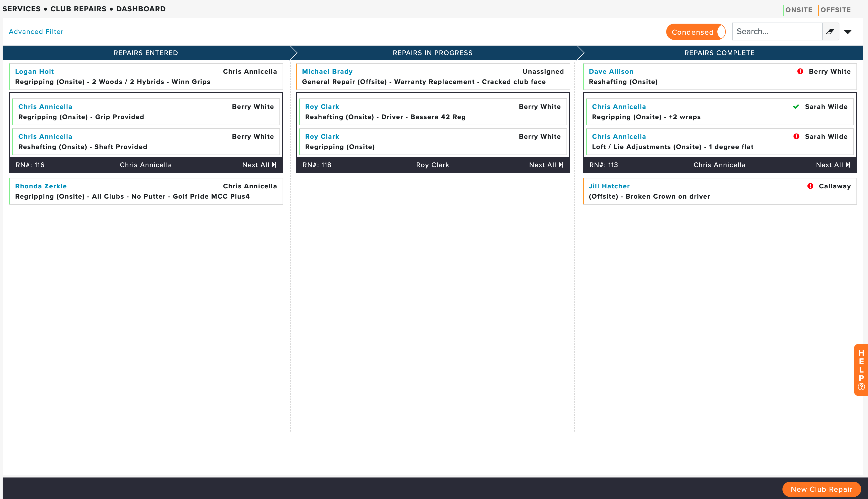Click the REPAIRS ENTERED column header

[x=146, y=53]
